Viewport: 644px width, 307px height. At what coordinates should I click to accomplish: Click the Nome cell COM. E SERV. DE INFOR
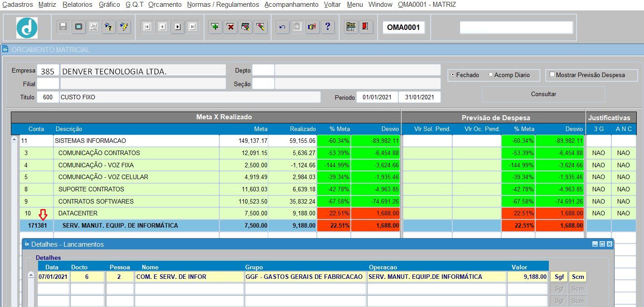(x=189, y=277)
